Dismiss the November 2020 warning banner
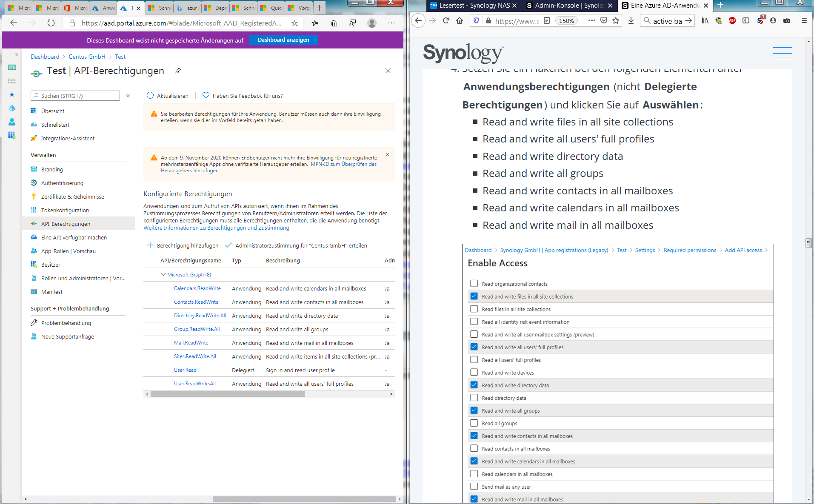814x504 pixels. pyautogui.click(x=388, y=154)
